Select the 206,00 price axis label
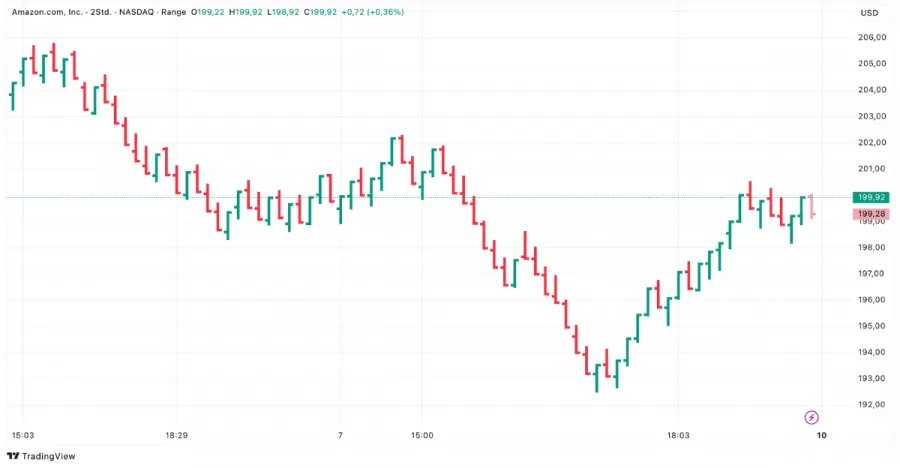Screen dimensions: 900x468 click(872, 38)
